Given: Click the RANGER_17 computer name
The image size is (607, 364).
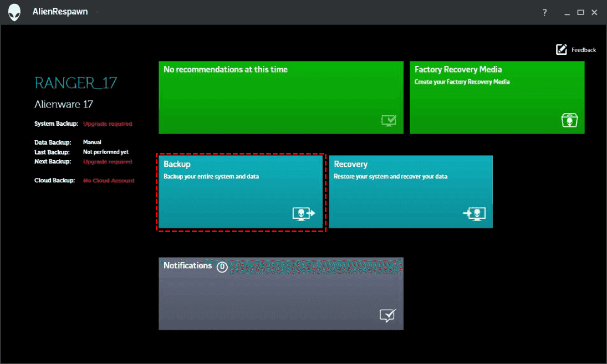Looking at the screenshot, I should pyautogui.click(x=75, y=83).
